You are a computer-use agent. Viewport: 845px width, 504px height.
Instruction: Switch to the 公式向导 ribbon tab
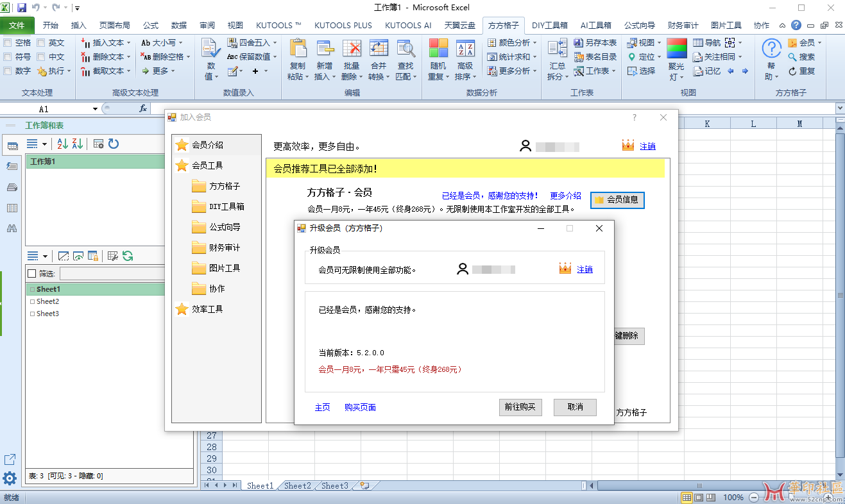click(x=640, y=26)
